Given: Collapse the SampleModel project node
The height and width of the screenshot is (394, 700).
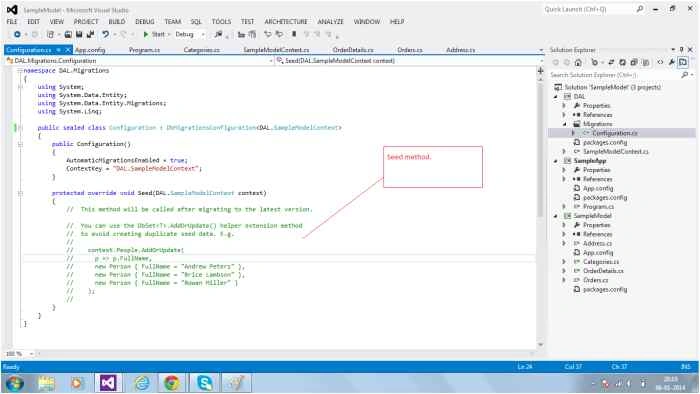Looking at the screenshot, I should [556, 216].
